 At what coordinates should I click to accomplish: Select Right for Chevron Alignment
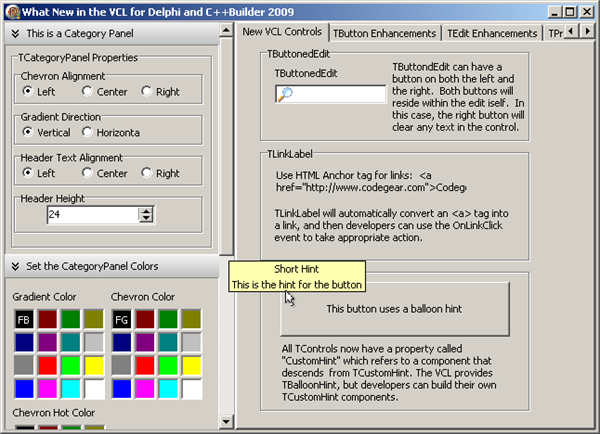(147, 91)
